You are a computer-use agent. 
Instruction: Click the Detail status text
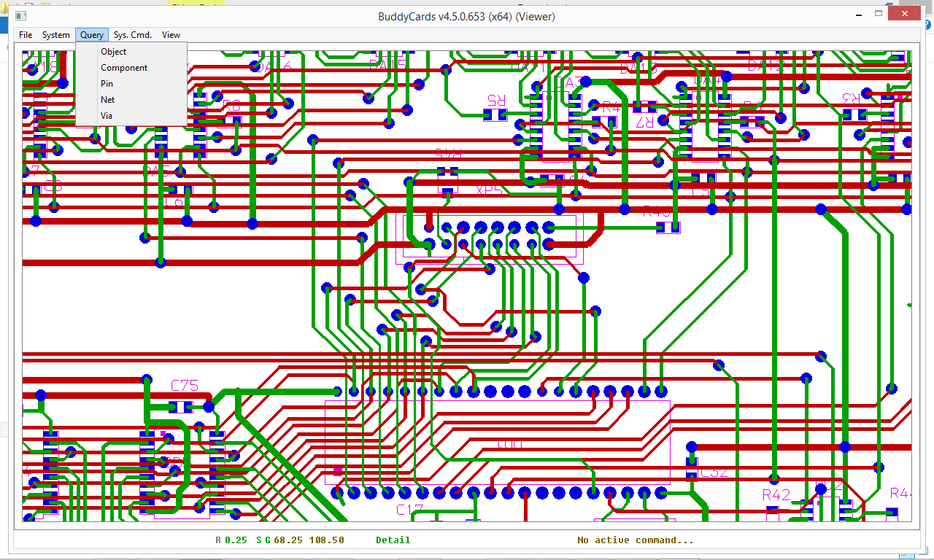[393, 540]
